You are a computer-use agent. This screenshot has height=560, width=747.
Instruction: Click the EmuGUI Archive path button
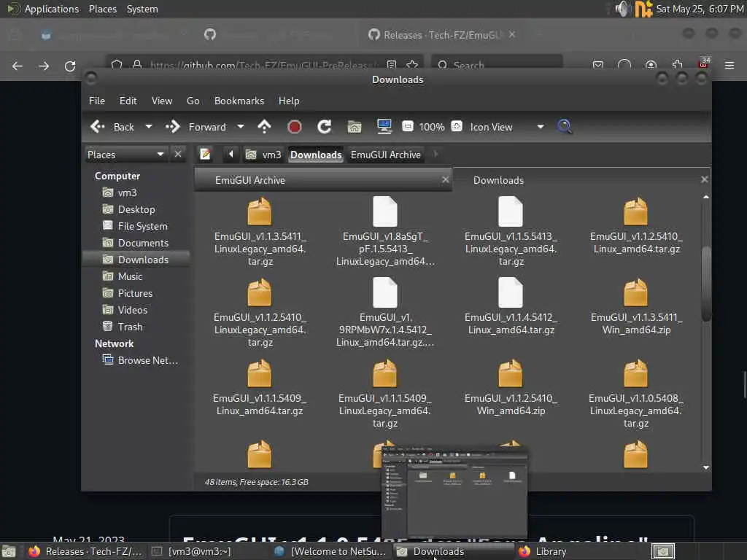pyautogui.click(x=385, y=155)
